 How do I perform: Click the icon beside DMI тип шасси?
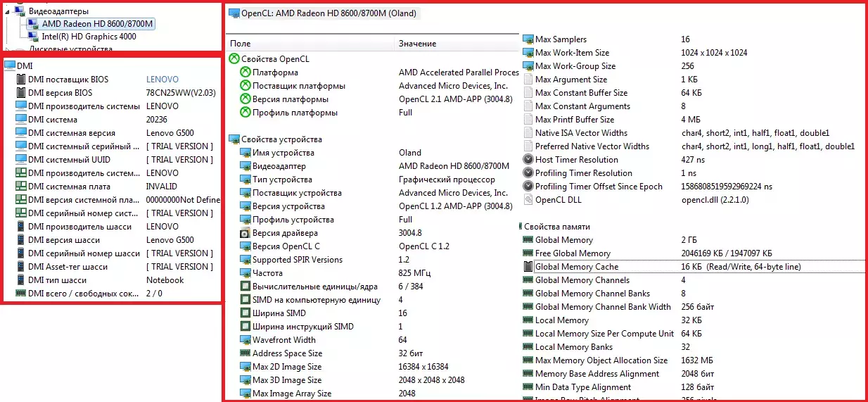point(20,280)
